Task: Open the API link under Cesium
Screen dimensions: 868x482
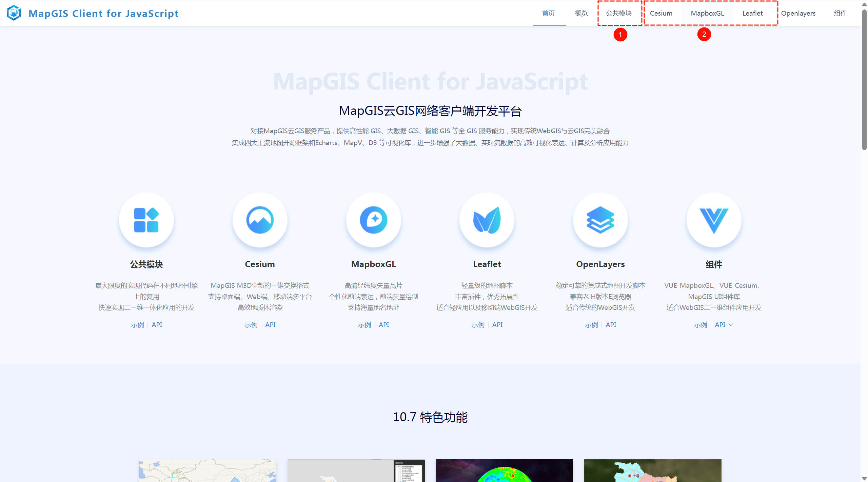Action: tap(270, 324)
